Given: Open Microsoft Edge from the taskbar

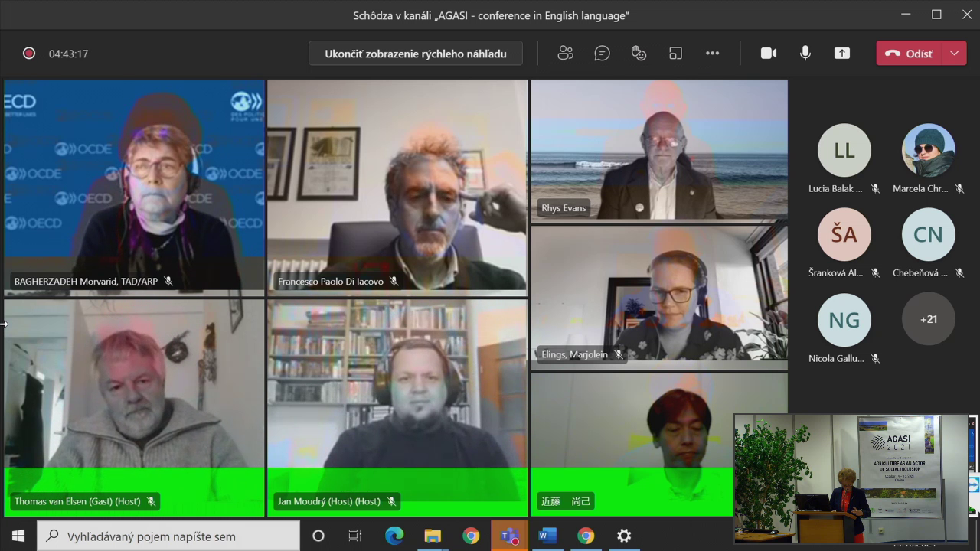Looking at the screenshot, I should coord(394,536).
